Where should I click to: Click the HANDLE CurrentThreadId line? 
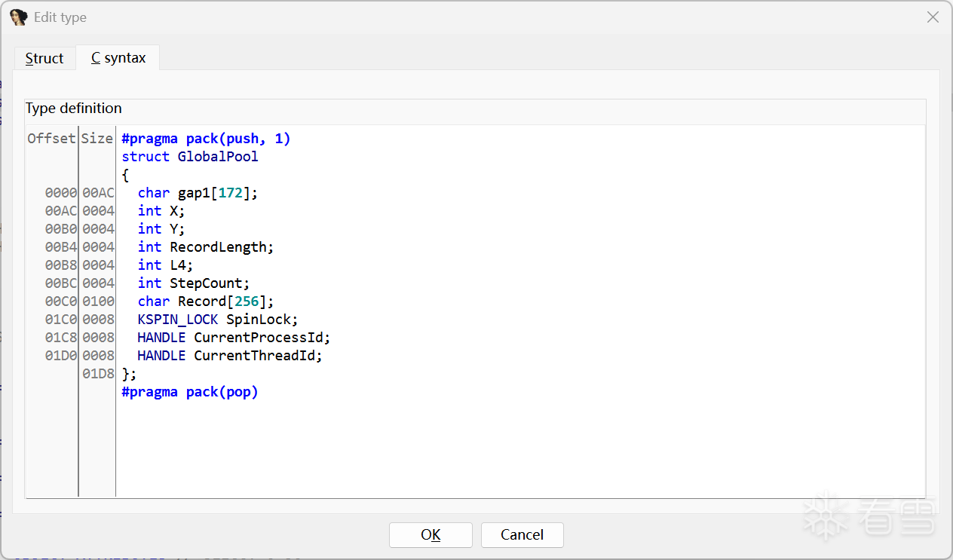click(230, 356)
